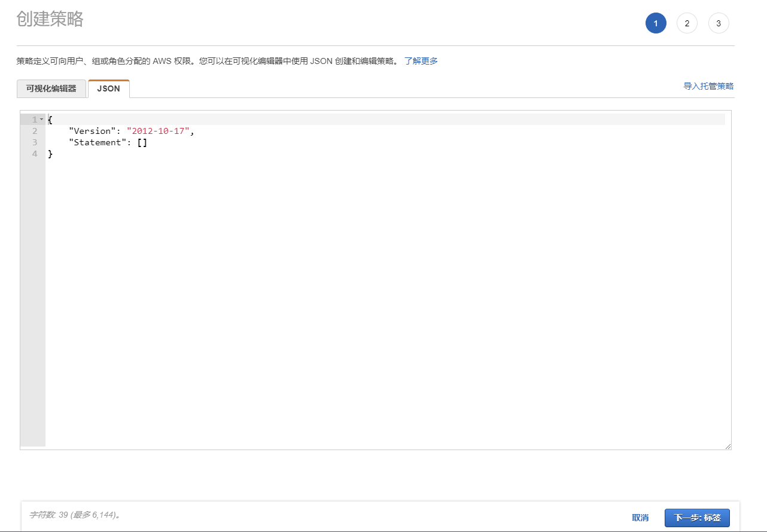767x532 pixels.
Task: Click the step 1 circle indicator
Action: 656,23
